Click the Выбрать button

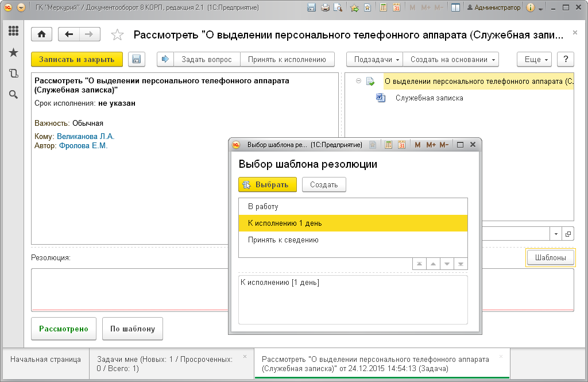tap(268, 184)
